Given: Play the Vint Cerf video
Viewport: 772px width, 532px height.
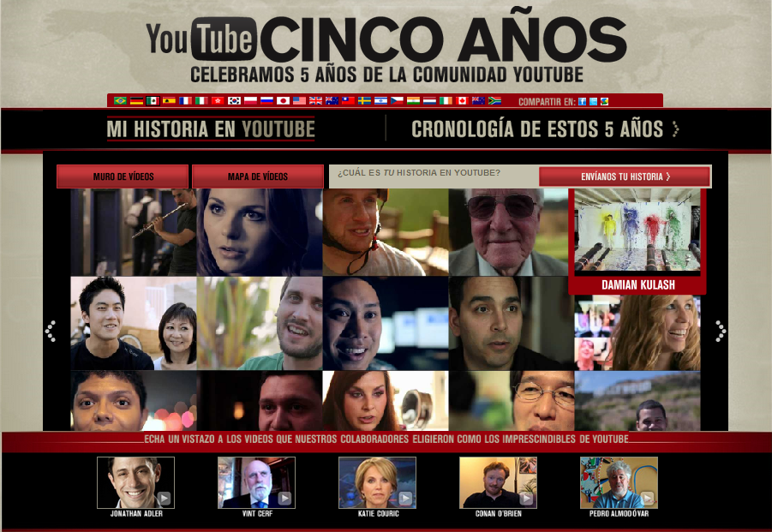Looking at the screenshot, I should (x=256, y=483).
